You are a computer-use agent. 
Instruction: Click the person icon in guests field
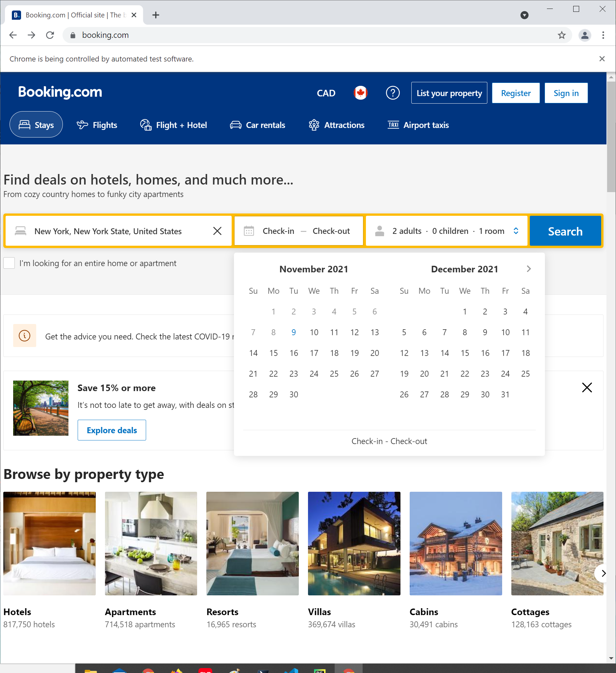click(x=380, y=231)
